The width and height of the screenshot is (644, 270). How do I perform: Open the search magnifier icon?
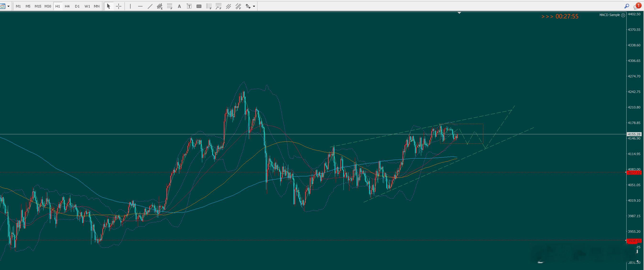pyautogui.click(x=627, y=6)
